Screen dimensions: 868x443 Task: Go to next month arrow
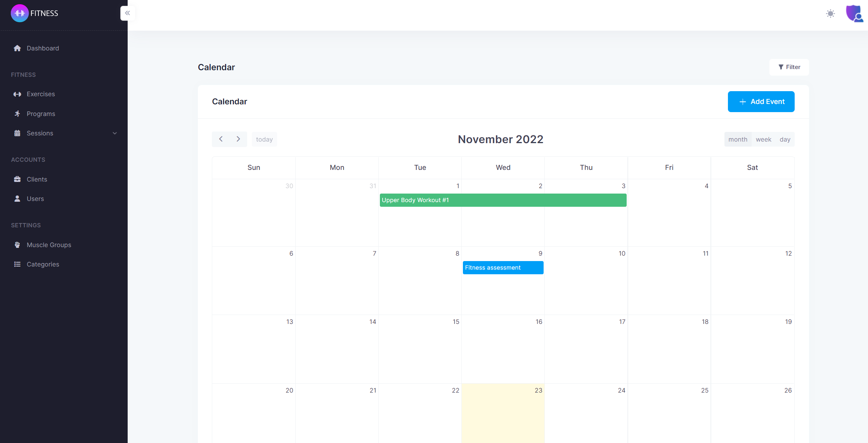(238, 139)
